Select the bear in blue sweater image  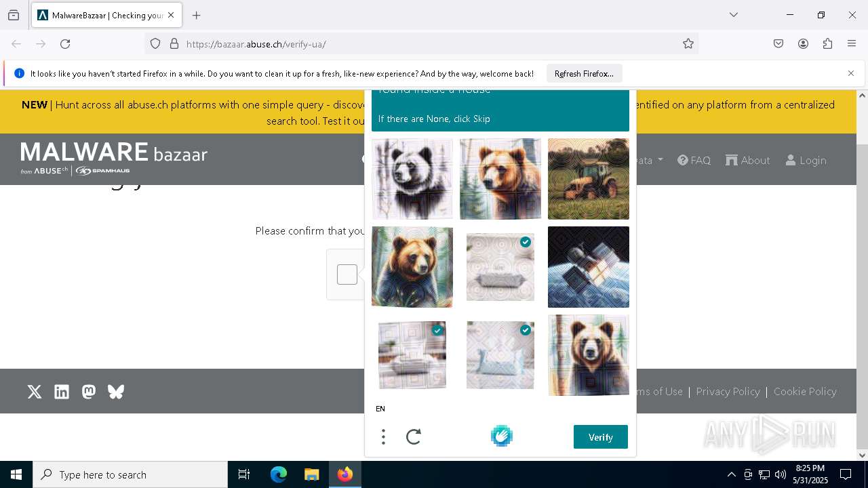coord(412,267)
